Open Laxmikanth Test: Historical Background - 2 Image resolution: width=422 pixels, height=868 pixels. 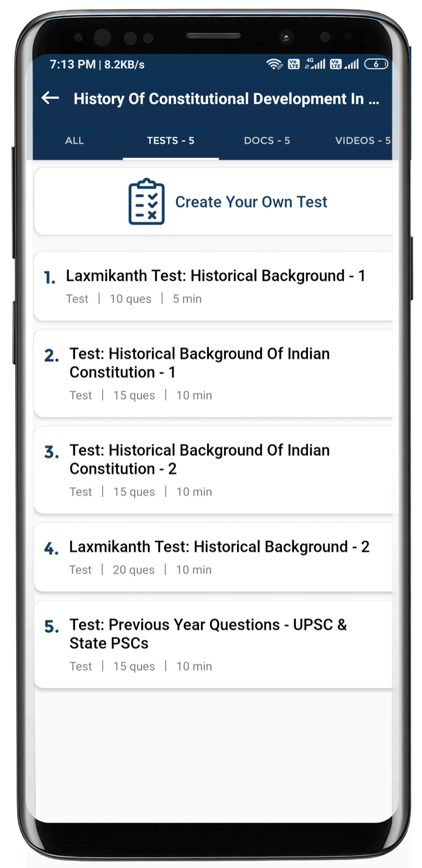(x=219, y=547)
